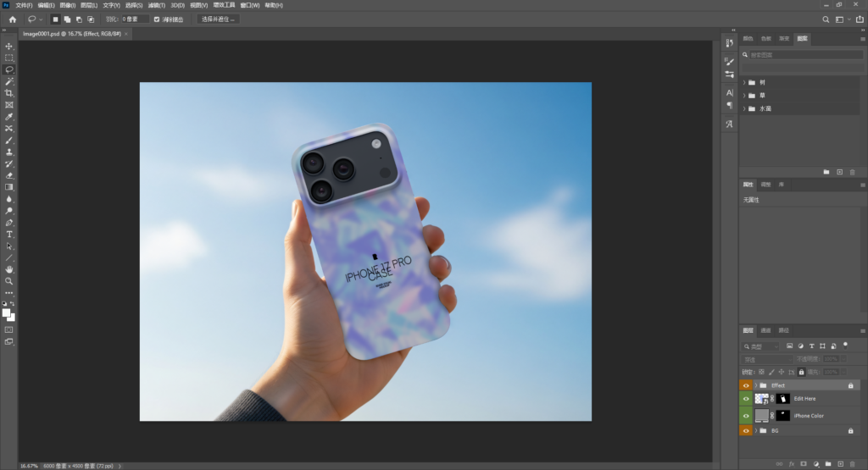
Task: Select the Eraser tool
Action: point(8,175)
